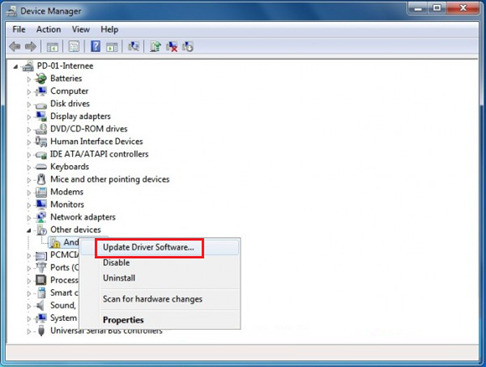The height and width of the screenshot is (367, 486).
Task: Select the device with yellow warning icon
Action: [65, 242]
